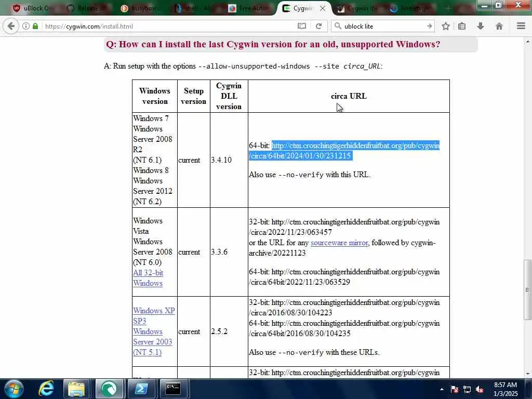Open the Downloads arrow icon
The width and height of the screenshot is (532, 399).
coord(481,26)
